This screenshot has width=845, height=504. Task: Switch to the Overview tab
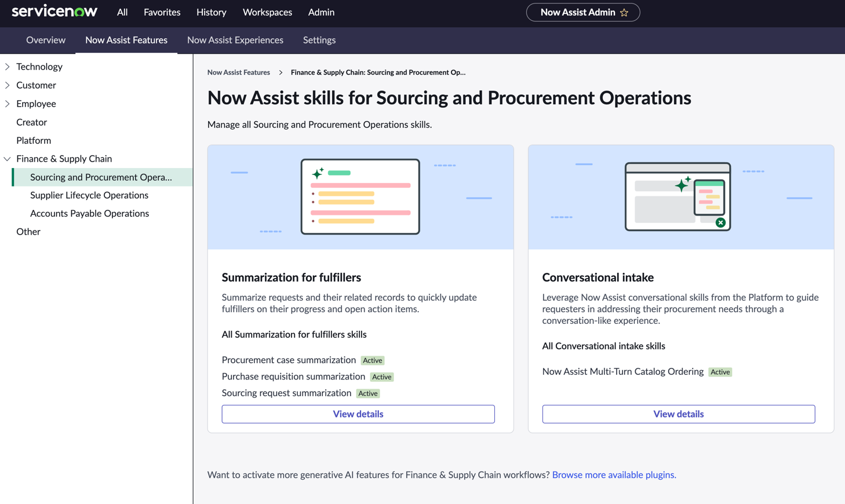click(x=46, y=40)
